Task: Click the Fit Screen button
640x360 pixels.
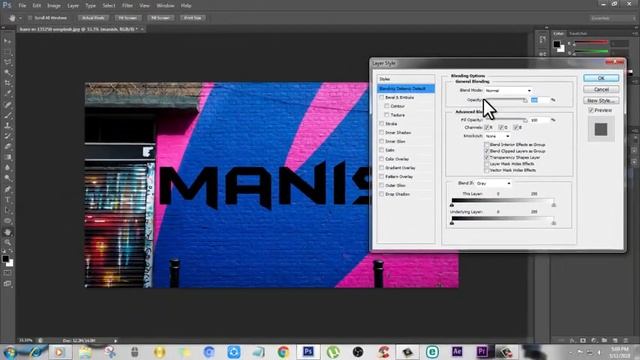Action: click(x=128, y=18)
